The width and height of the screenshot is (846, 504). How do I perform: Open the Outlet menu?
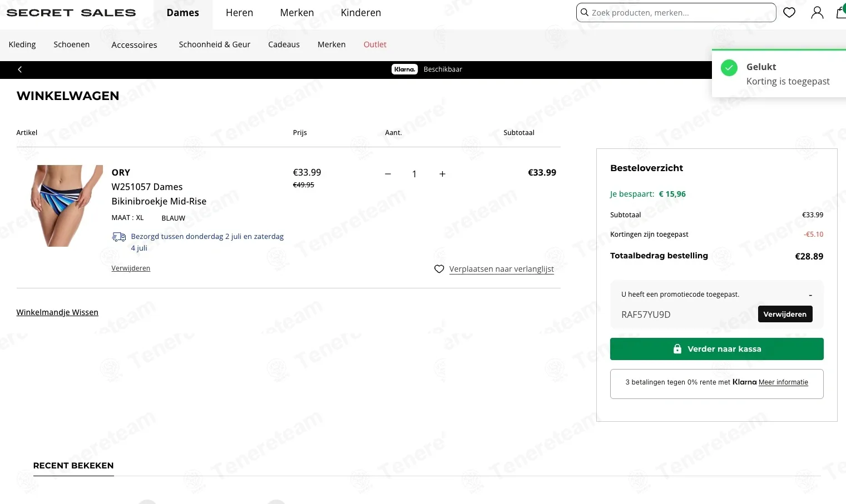click(x=375, y=44)
